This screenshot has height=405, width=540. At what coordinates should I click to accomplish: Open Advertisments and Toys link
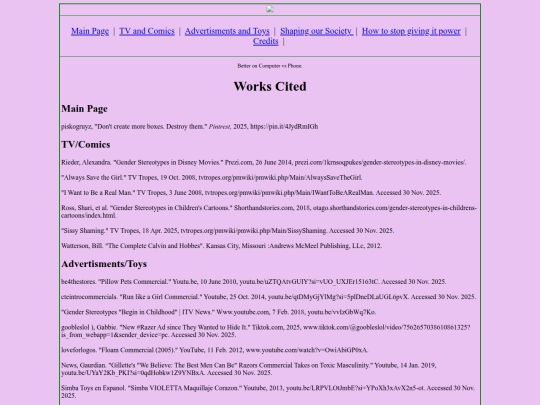227,31
